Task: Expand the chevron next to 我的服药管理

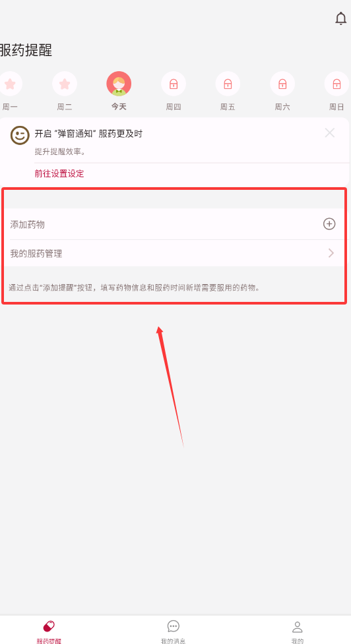Action: [x=331, y=253]
